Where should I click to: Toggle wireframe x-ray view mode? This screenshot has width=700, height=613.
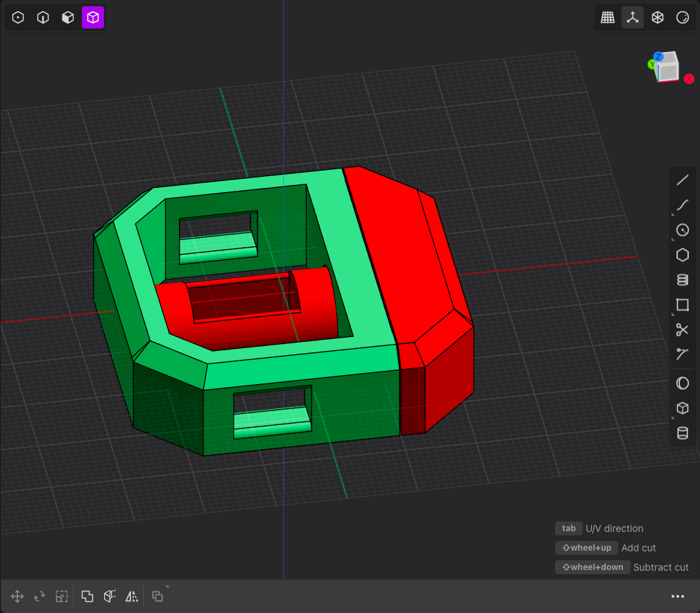tap(658, 18)
